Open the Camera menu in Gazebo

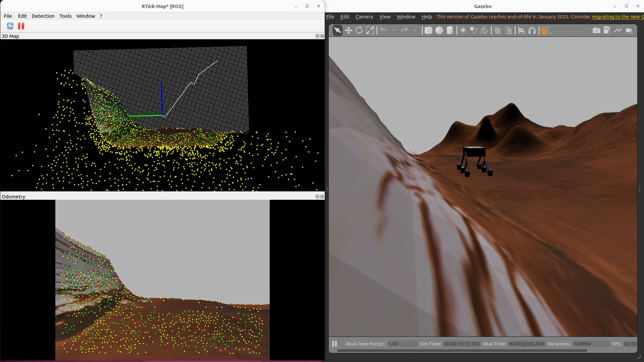coord(364,17)
